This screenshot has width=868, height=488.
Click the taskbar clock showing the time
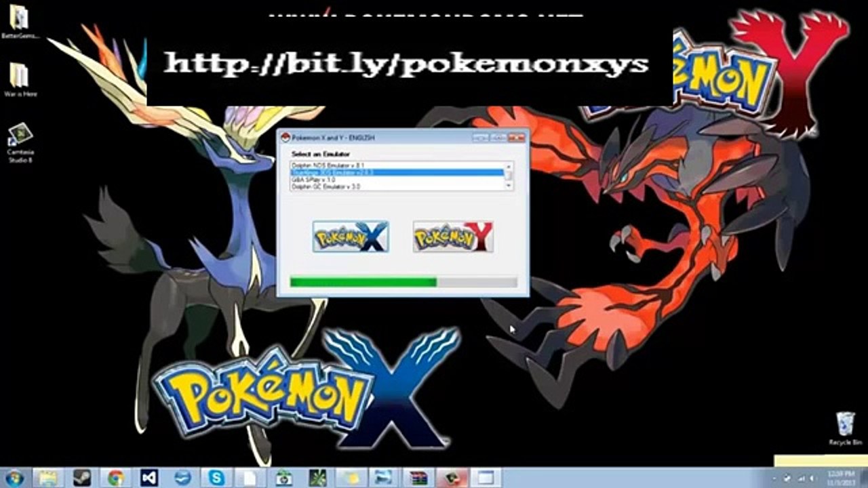click(x=842, y=478)
